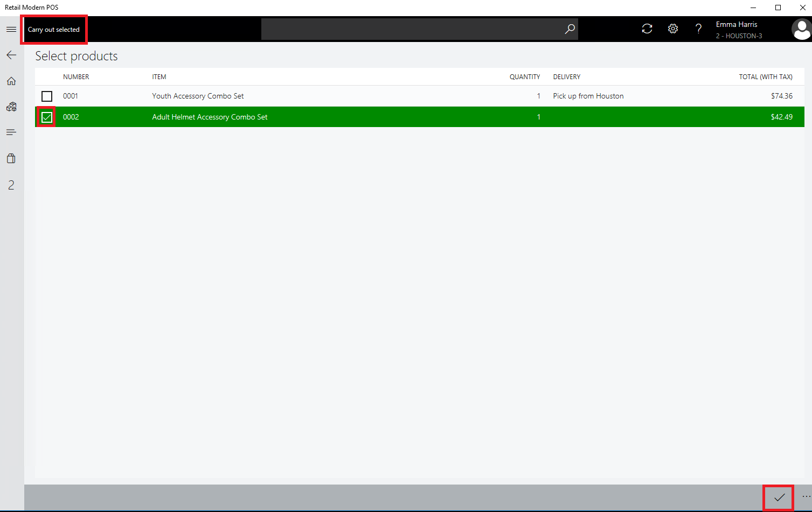Open the shopping bag cart icon
812x512 pixels.
11,158
